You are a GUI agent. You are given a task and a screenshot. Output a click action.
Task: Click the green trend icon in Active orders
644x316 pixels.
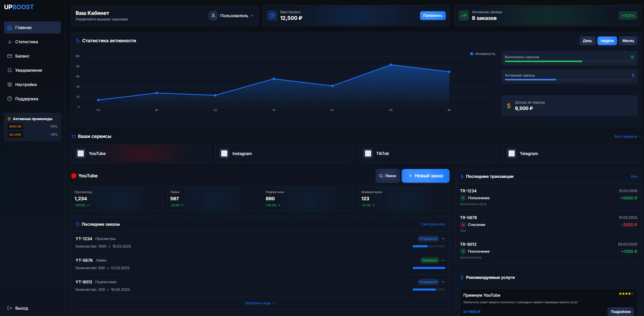tap(464, 16)
